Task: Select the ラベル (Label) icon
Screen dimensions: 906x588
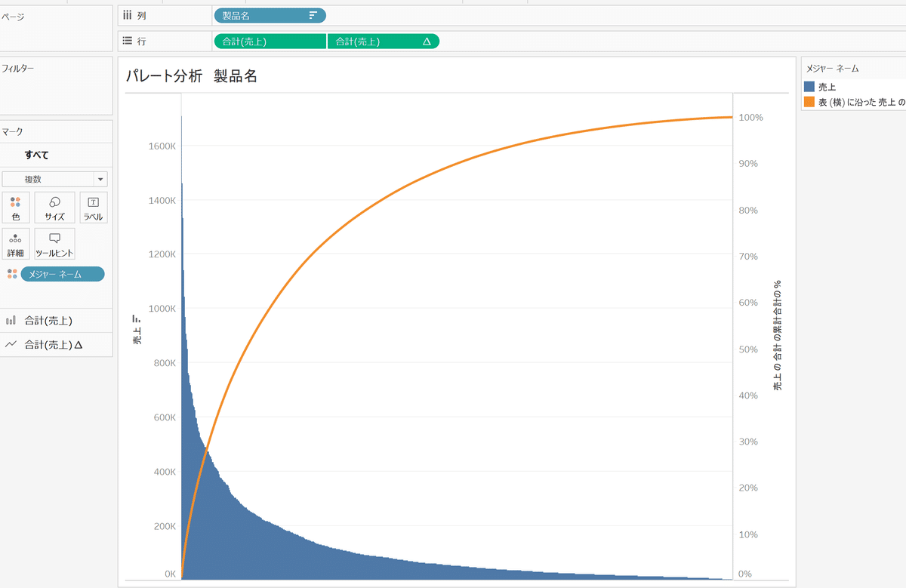Action: pyautogui.click(x=93, y=208)
